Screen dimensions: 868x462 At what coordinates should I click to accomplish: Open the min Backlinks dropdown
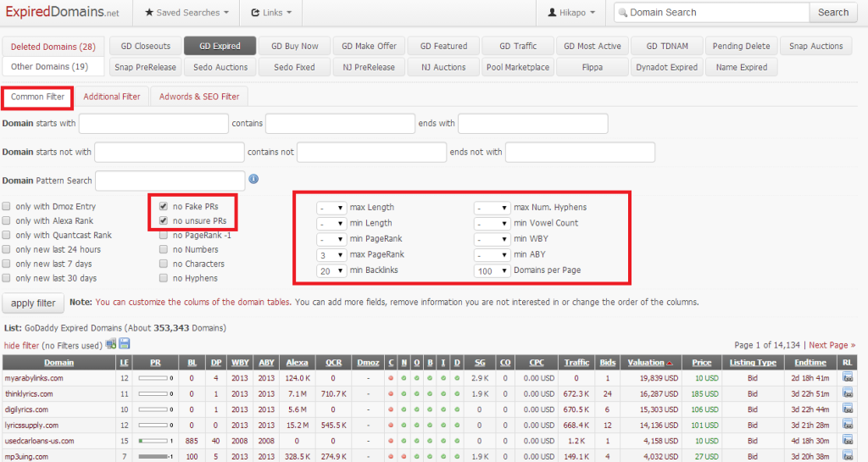click(x=331, y=271)
